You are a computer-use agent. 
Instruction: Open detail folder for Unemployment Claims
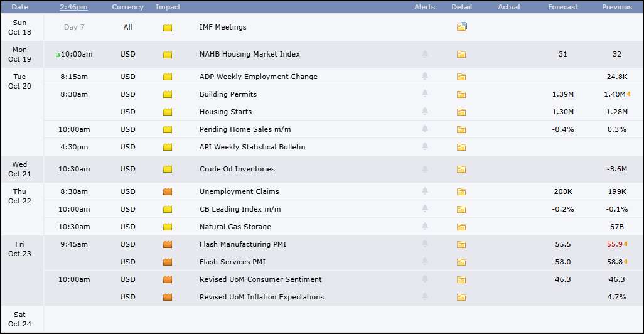(x=461, y=191)
